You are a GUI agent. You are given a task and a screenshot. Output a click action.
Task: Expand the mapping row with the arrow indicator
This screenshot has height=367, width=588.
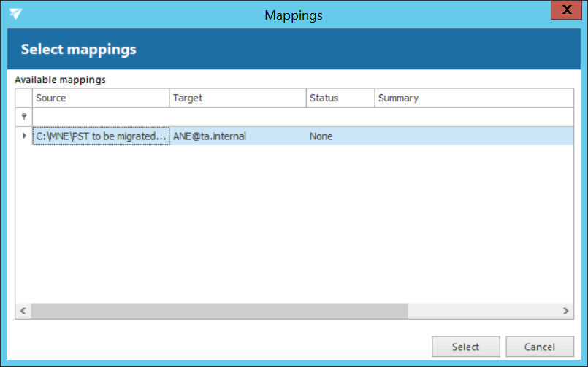(x=24, y=136)
